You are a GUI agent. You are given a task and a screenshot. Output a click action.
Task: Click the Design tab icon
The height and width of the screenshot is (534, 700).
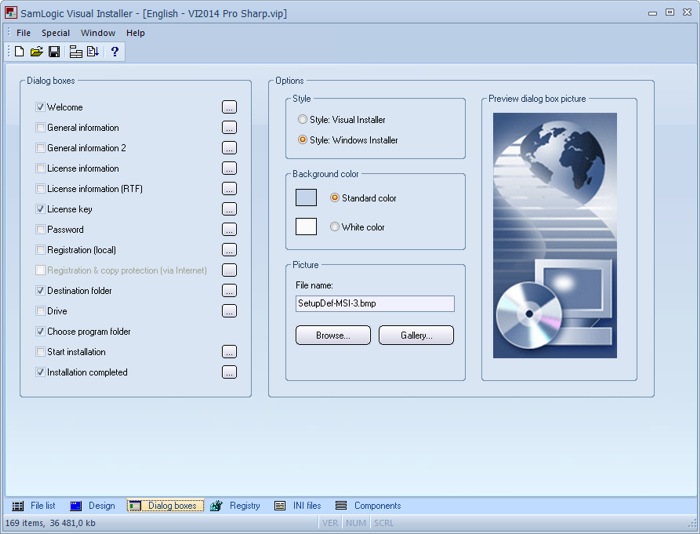click(76, 506)
